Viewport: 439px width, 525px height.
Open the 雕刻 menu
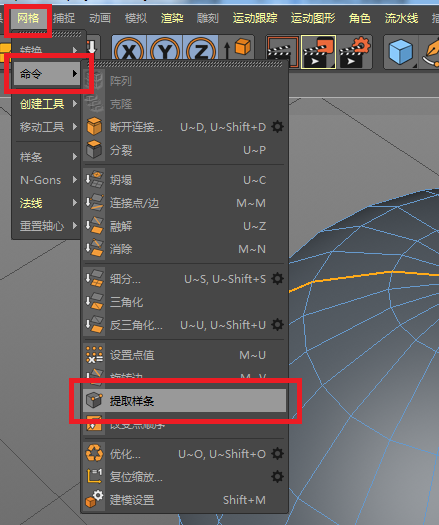208,18
